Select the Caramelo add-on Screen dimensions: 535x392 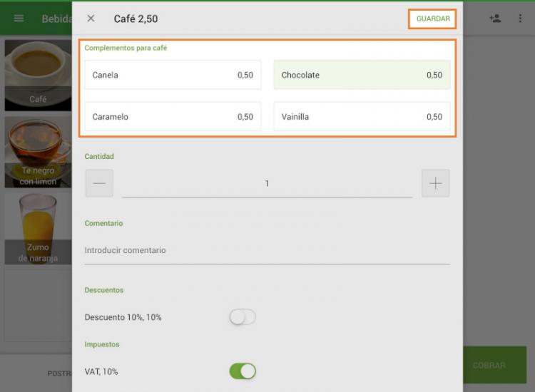click(173, 117)
